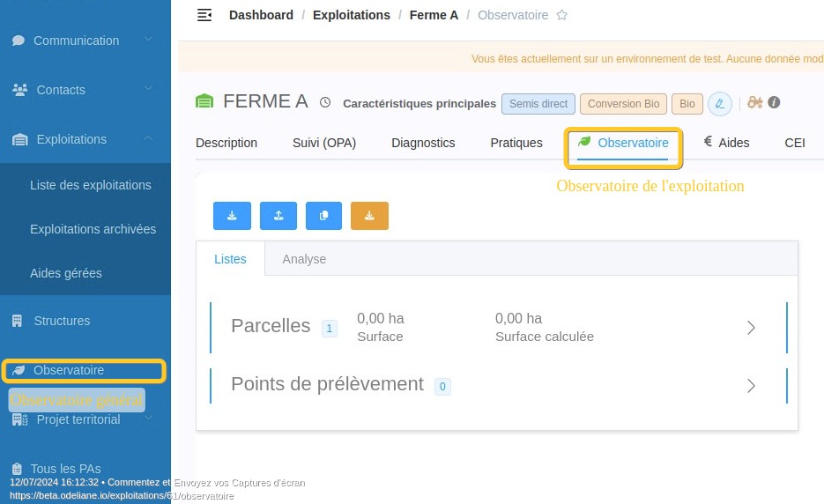
Task: Open Liste des exploitations in sidebar
Action: 91,185
